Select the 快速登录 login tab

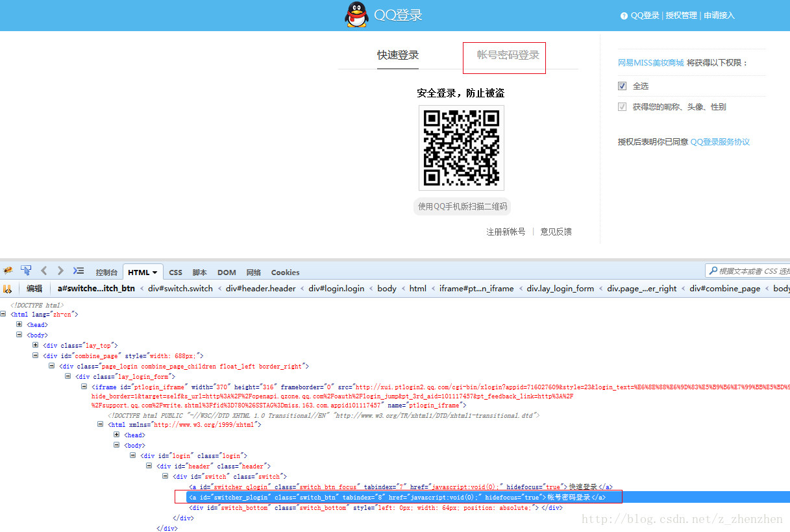click(398, 55)
